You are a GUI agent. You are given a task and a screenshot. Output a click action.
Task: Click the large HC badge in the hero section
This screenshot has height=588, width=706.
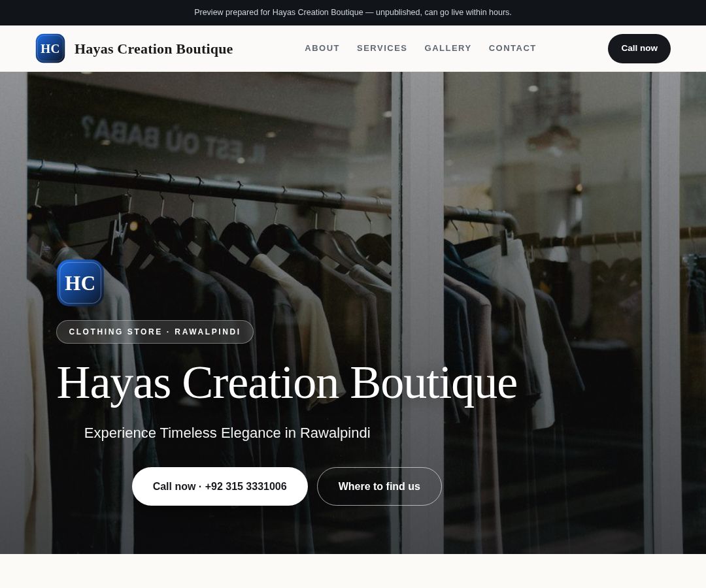[80, 283]
